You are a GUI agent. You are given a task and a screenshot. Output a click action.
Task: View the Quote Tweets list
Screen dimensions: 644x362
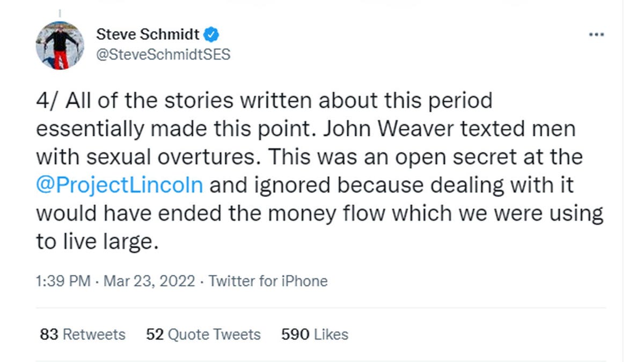tap(214, 335)
